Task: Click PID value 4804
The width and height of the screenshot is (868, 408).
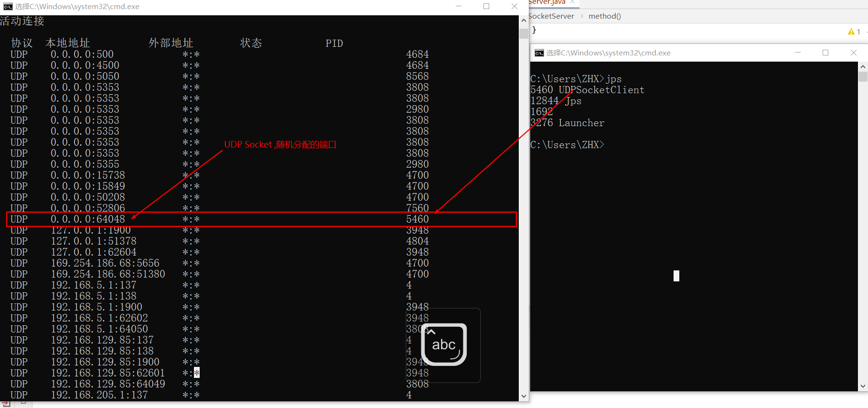Action: click(x=418, y=241)
